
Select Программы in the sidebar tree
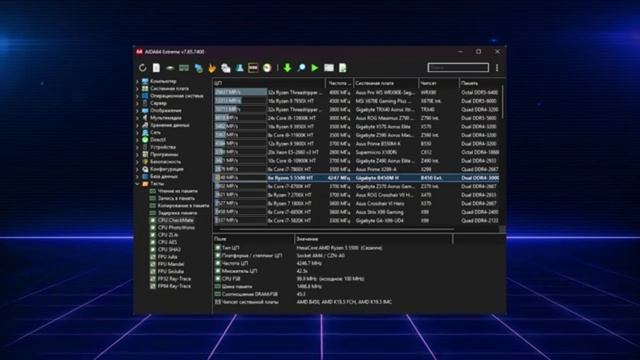pyautogui.click(x=164, y=154)
